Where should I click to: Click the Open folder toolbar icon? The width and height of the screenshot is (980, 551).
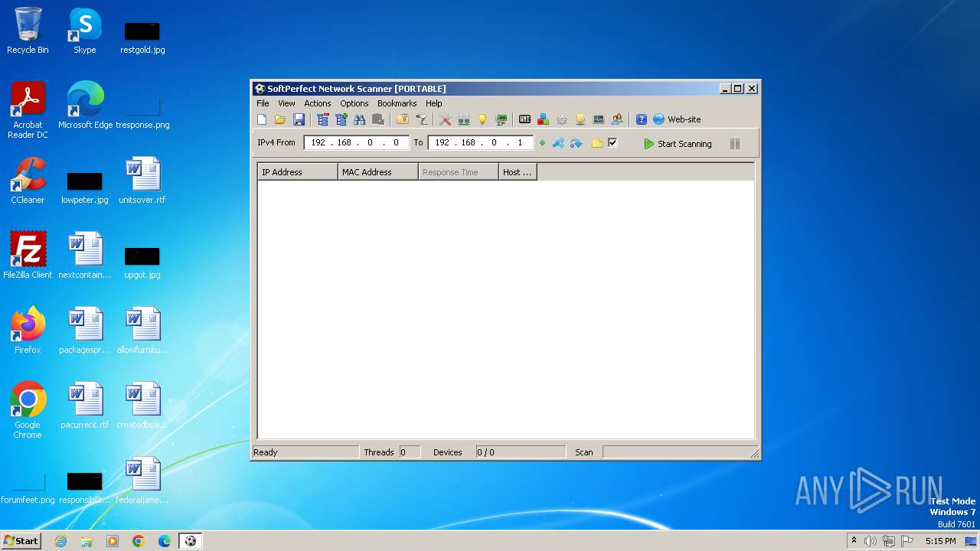(280, 119)
